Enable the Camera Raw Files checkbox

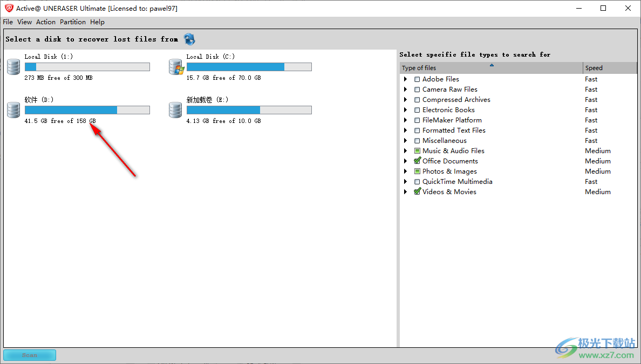coord(417,90)
